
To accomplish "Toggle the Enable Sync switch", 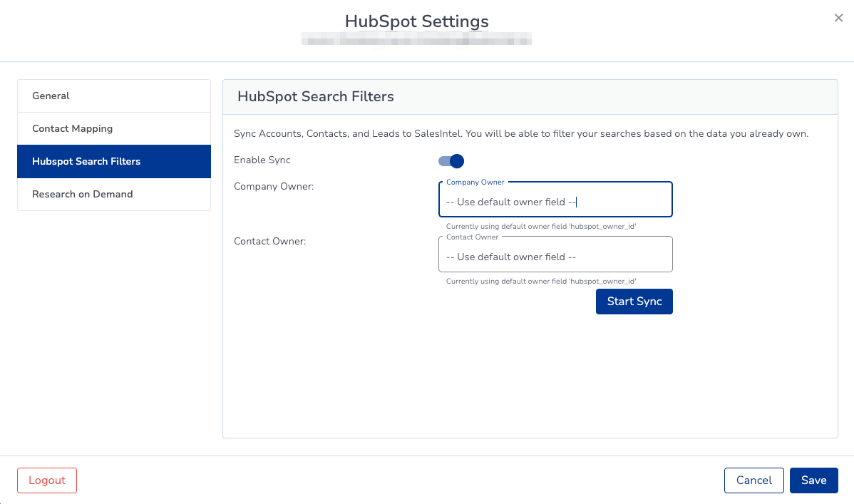I will 451,161.
